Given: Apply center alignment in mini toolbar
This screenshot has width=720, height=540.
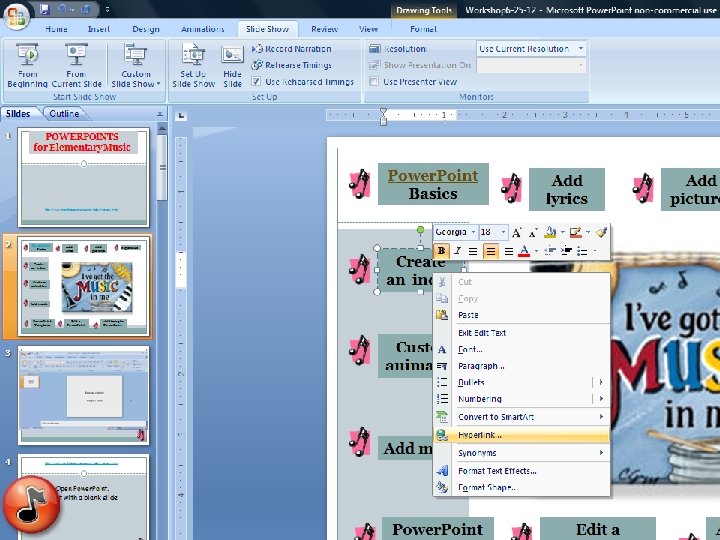Looking at the screenshot, I should [490, 251].
